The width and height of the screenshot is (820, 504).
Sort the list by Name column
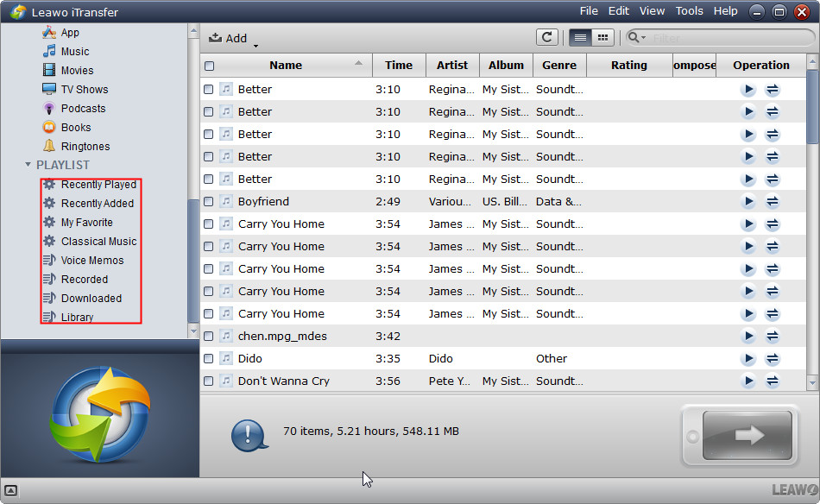tap(286, 65)
